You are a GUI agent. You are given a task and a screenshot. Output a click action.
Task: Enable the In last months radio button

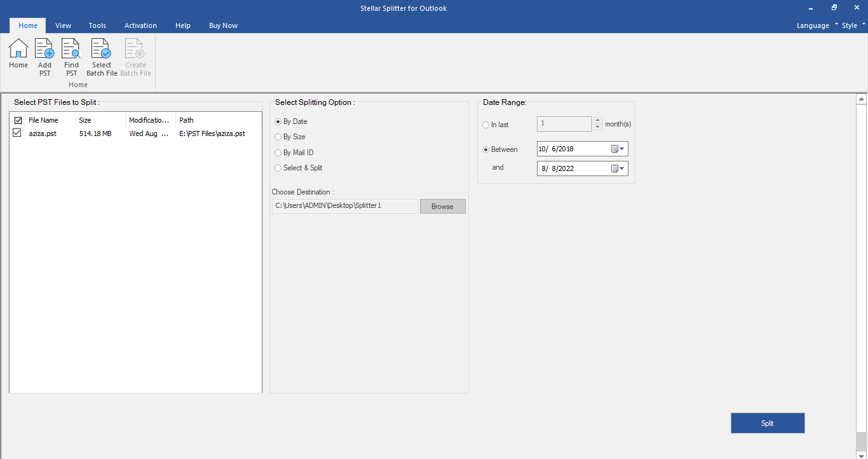click(x=486, y=125)
